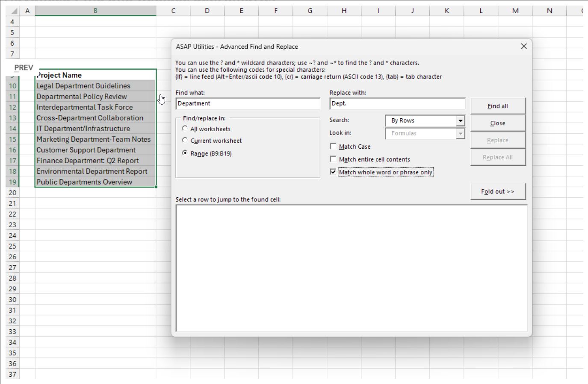Tick Match entire cell contents checkbox
This screenshot has width=588, height=384.
[x=333, y=159]
